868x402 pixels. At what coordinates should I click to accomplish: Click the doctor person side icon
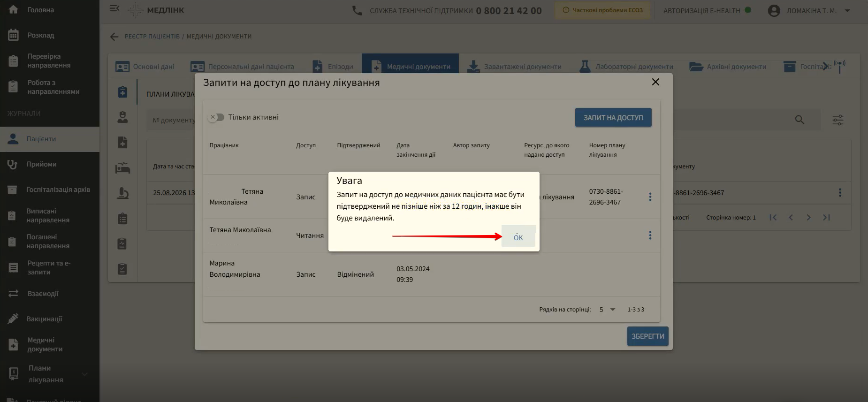[122, 117]
